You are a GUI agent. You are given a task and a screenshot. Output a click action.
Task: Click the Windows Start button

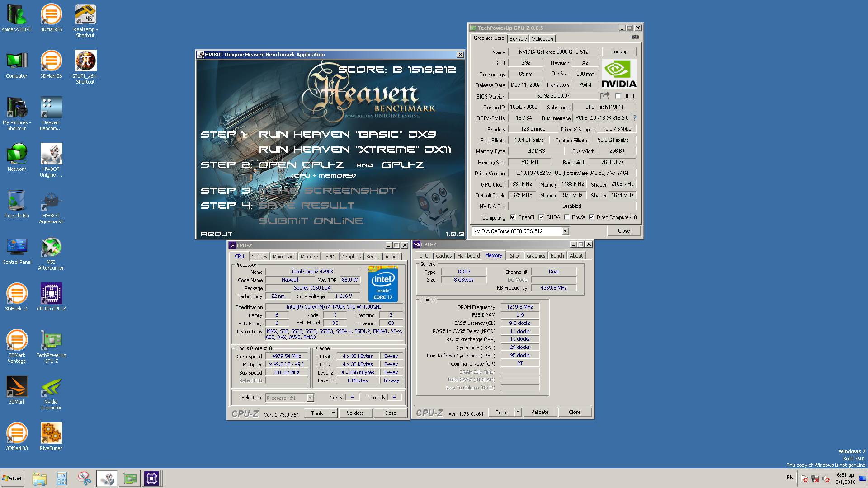[x=12, y=478]
